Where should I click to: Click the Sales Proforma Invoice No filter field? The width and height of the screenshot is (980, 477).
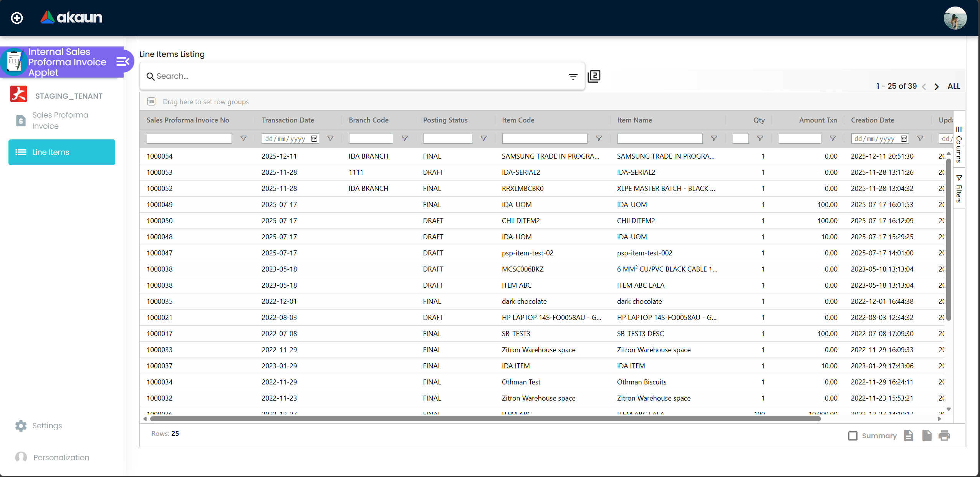click(189, 138)
